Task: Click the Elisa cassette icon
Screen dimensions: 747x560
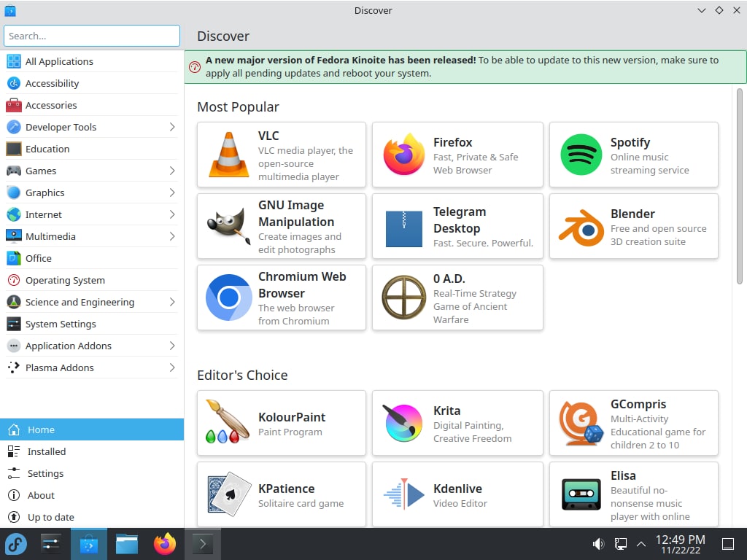Action: click(581, 495)
